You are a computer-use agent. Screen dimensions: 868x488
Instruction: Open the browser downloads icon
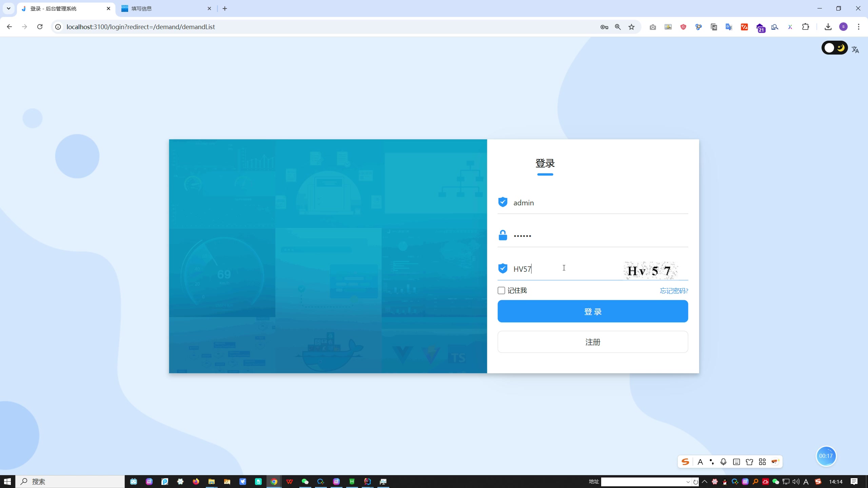coord(828,27)
